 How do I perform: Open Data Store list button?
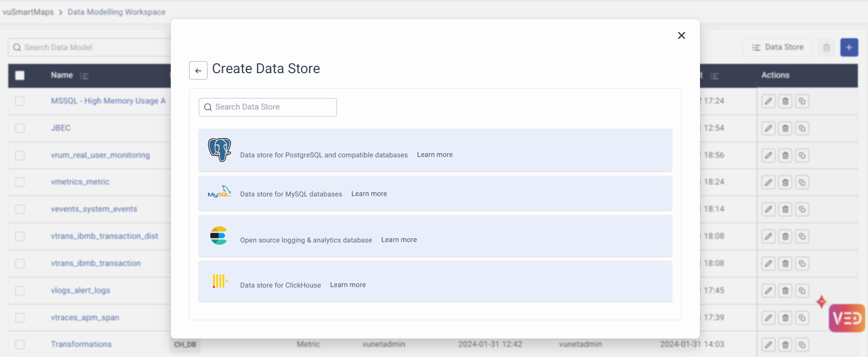pos(777,47)
